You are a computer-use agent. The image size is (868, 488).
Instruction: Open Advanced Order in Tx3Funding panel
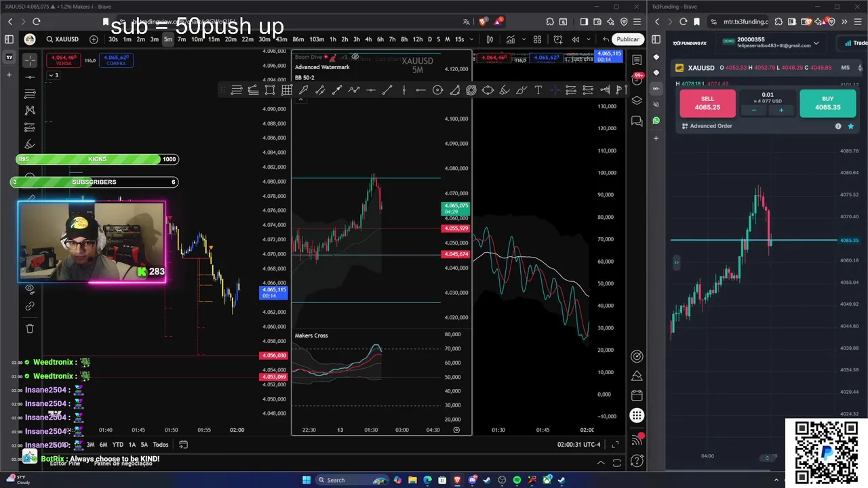[x=707, y=126]
